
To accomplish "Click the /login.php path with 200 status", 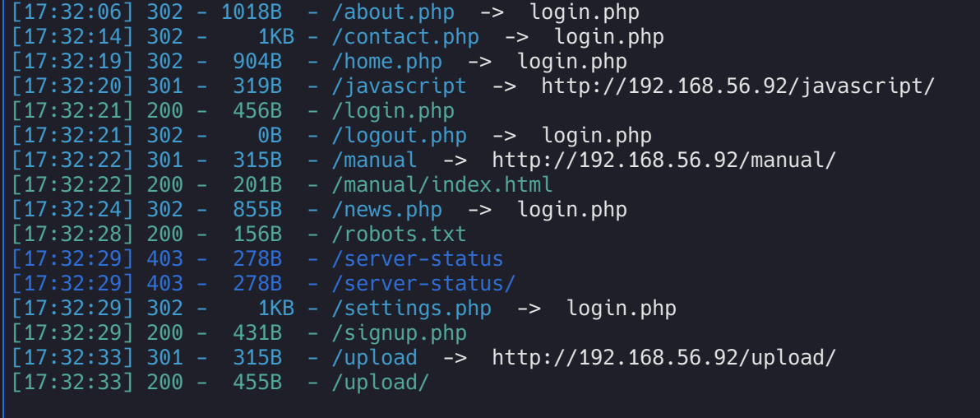I will [x=393, y=111].
